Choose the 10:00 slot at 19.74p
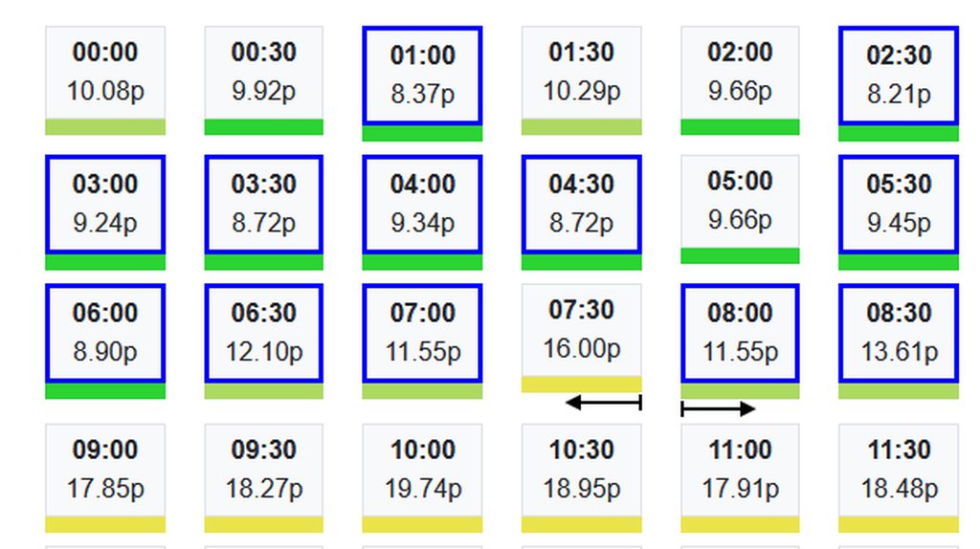 point(422,471)
